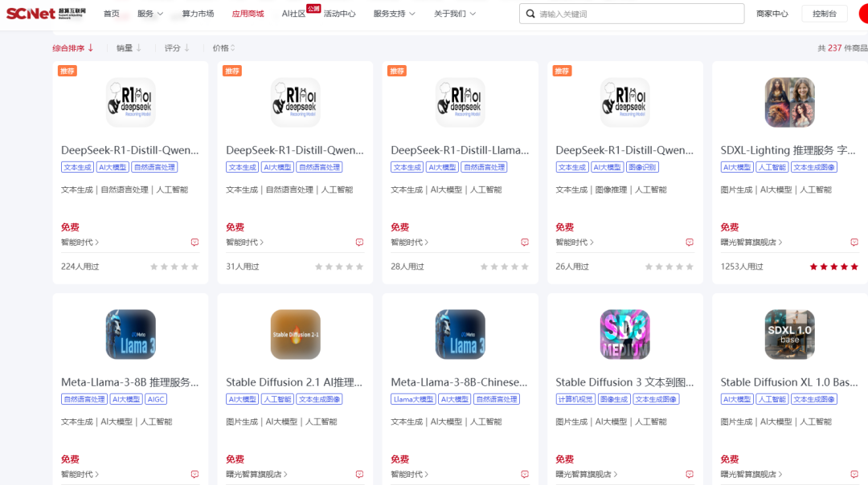
Task: Click favorite icon on Stable Diffusion 3 card
Action: 690,475
